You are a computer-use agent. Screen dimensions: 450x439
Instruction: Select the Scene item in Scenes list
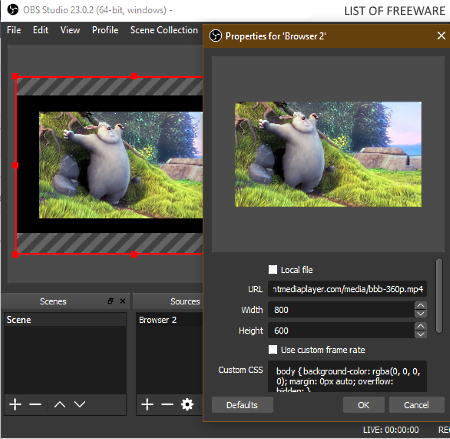(65, 320)
